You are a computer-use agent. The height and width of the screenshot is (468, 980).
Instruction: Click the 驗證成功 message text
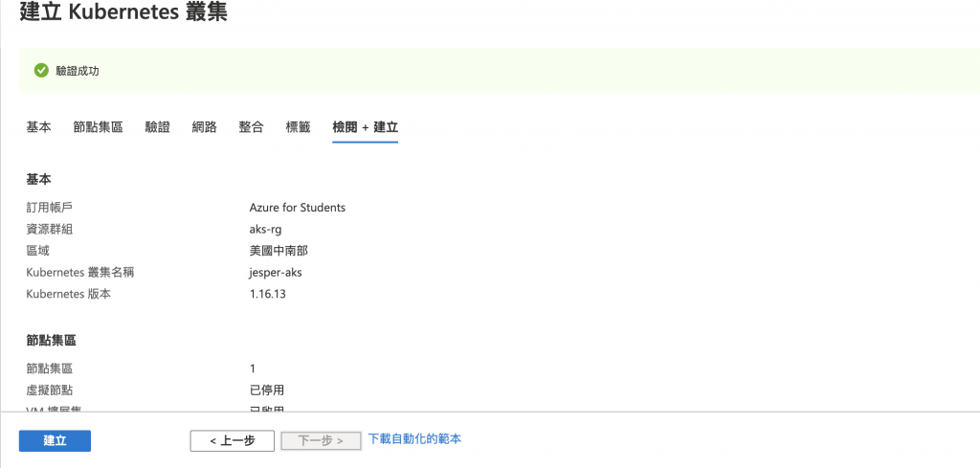point(78,71)
